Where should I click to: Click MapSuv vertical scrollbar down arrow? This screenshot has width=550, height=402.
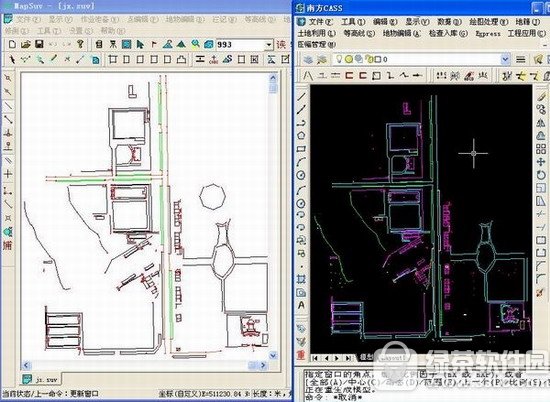[x=273, y=355]
